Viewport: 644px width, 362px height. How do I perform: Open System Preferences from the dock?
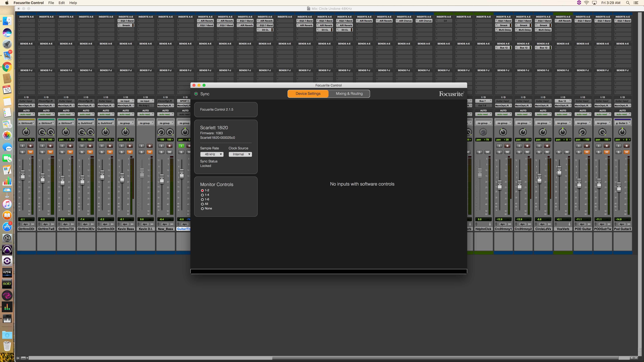tap(7, 238)
